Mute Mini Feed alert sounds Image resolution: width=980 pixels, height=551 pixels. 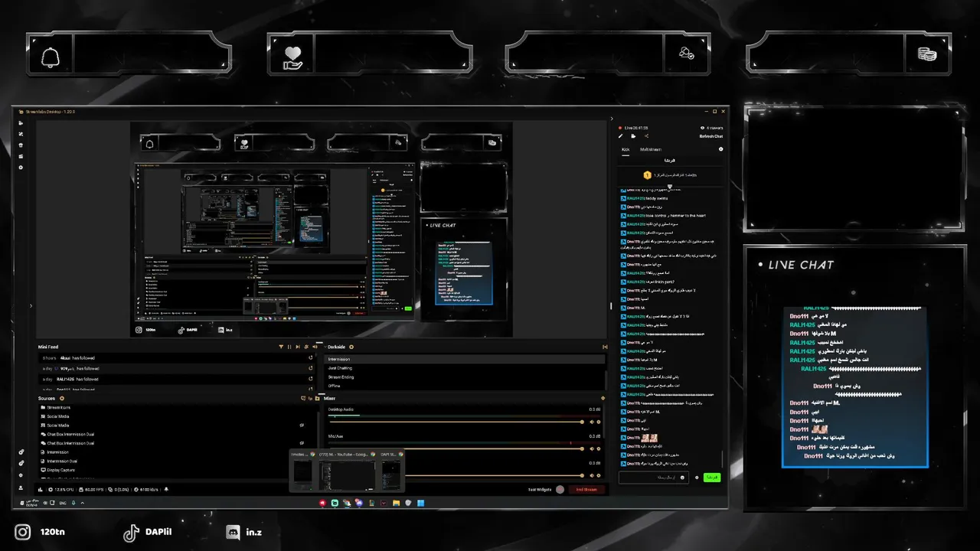pos(315,347)
